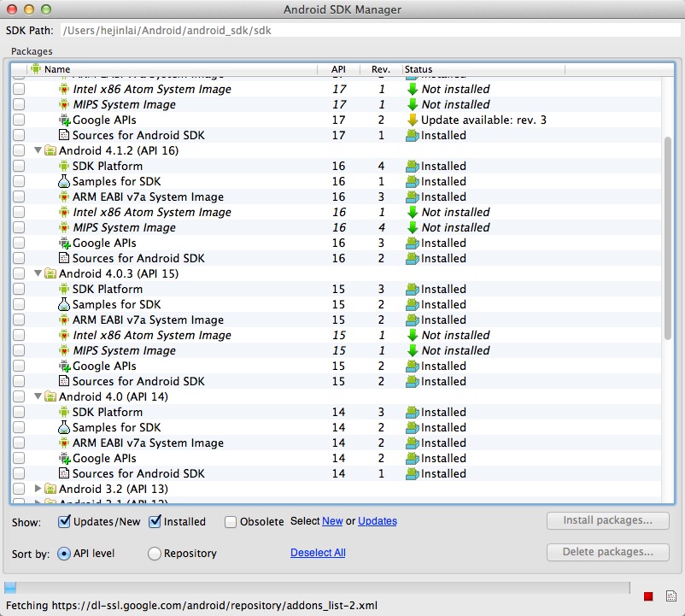Click the New link to select new packages
This screenshot has height=616, width=685.
coord(332,521)
